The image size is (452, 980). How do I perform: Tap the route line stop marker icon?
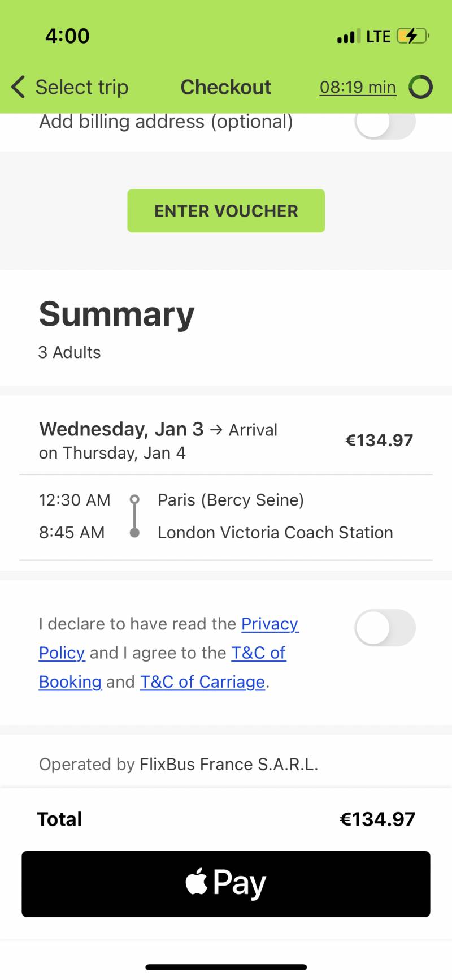pos(134,516)
